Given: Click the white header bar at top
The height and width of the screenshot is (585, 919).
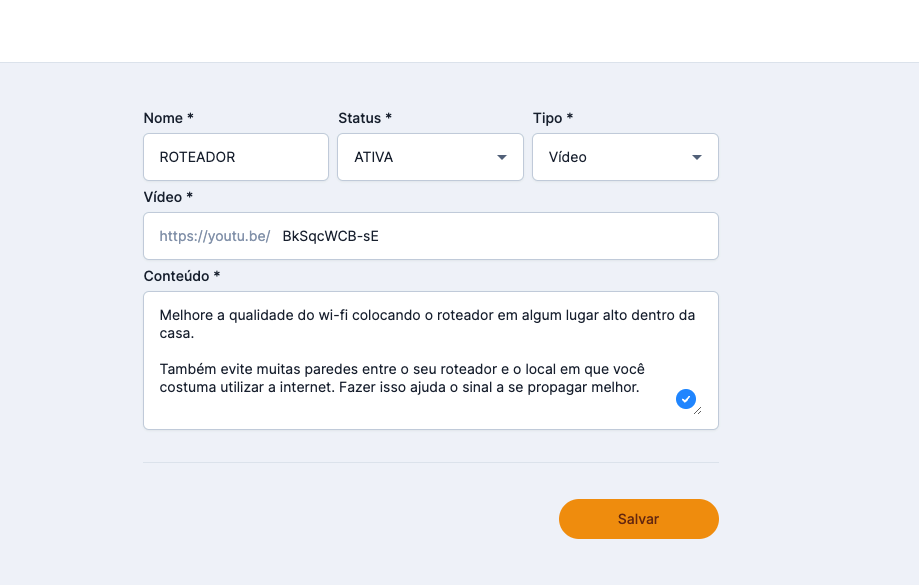Looking at the screenshot, I should pyautogui.click(x=459, y=30).
